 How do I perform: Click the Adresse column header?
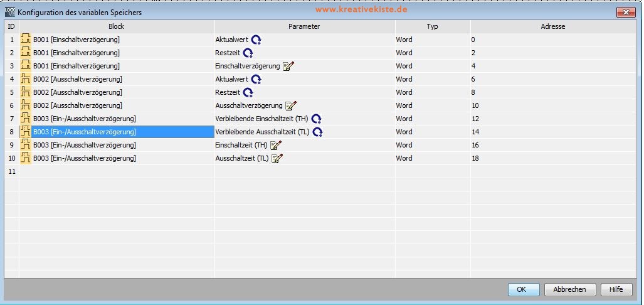(x=552, y=26)
